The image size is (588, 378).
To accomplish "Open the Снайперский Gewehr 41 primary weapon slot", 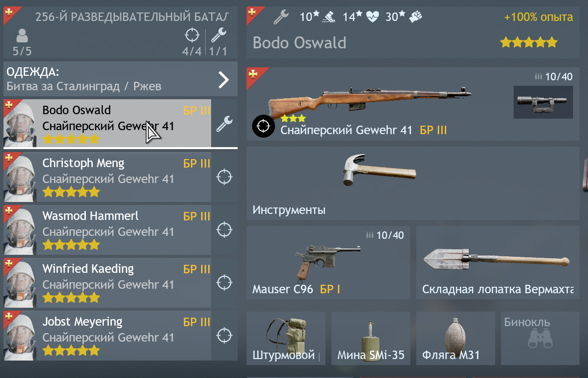I will point(413,104).
